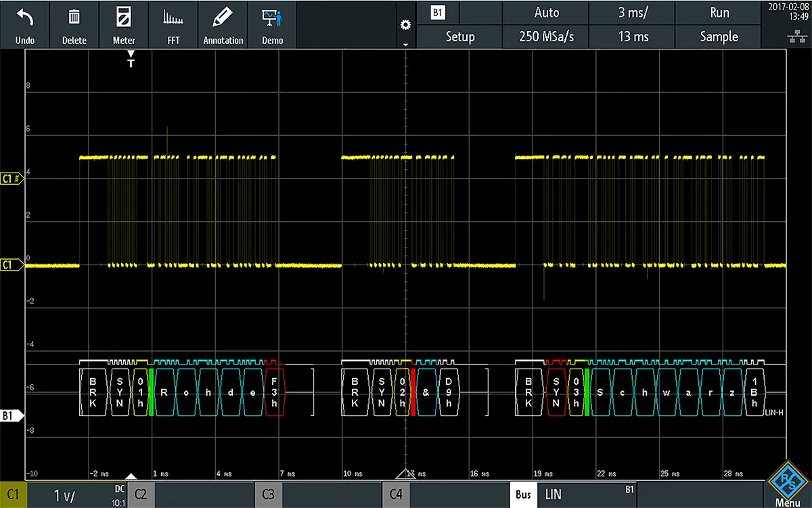This screenshot has height=508, width=812.
Task: Toggle the Run acquisition state
Action: (x=719, y=12)
